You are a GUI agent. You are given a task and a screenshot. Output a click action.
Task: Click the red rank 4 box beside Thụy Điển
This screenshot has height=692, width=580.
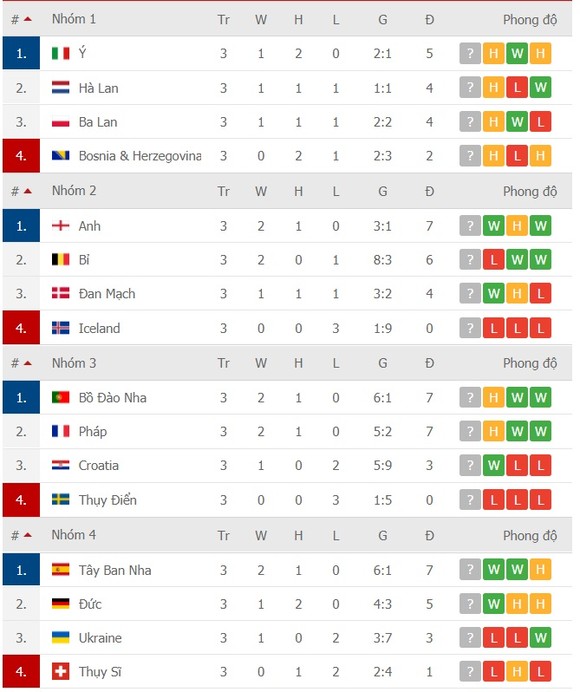[21, 500]
